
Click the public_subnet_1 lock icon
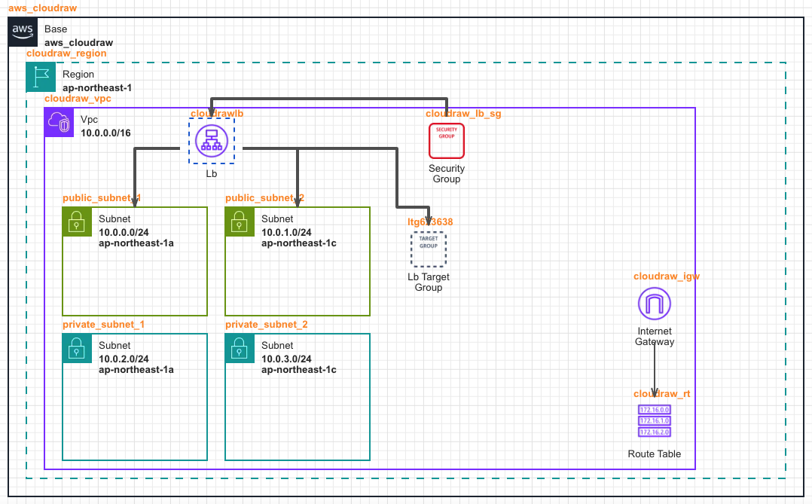(77, 221)
